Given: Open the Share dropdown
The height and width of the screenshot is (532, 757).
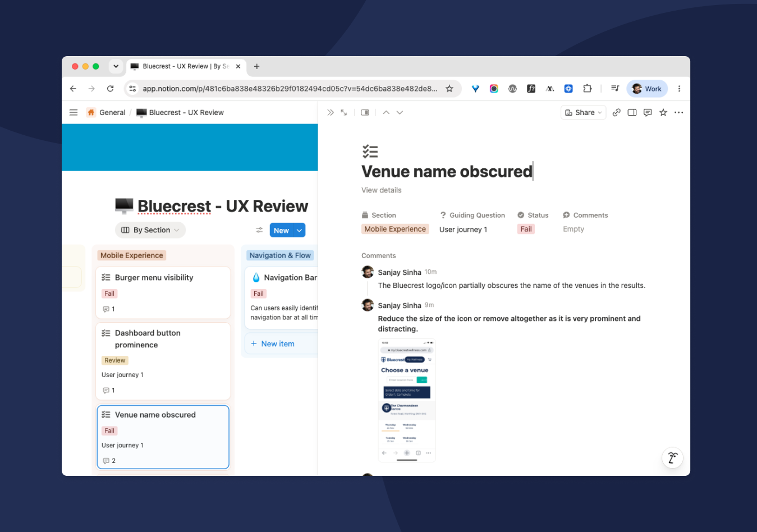Looking at the screenshot, I should coord(583,112).
